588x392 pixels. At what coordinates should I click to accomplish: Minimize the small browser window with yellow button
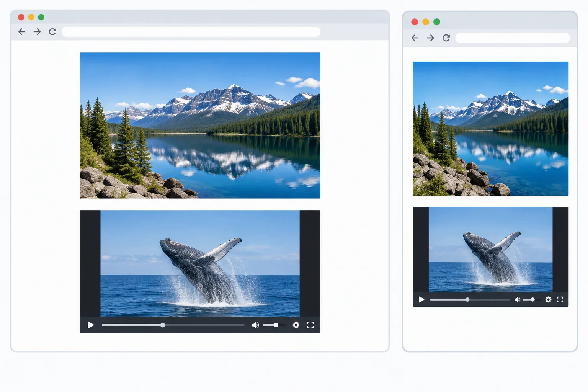coord(426,22)
